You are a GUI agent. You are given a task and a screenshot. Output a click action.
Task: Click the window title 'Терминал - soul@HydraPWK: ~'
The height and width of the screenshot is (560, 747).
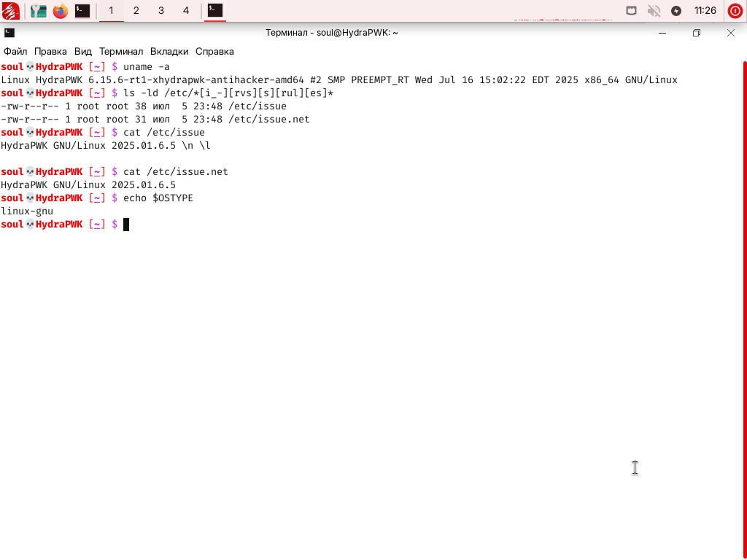coord(332,33)
